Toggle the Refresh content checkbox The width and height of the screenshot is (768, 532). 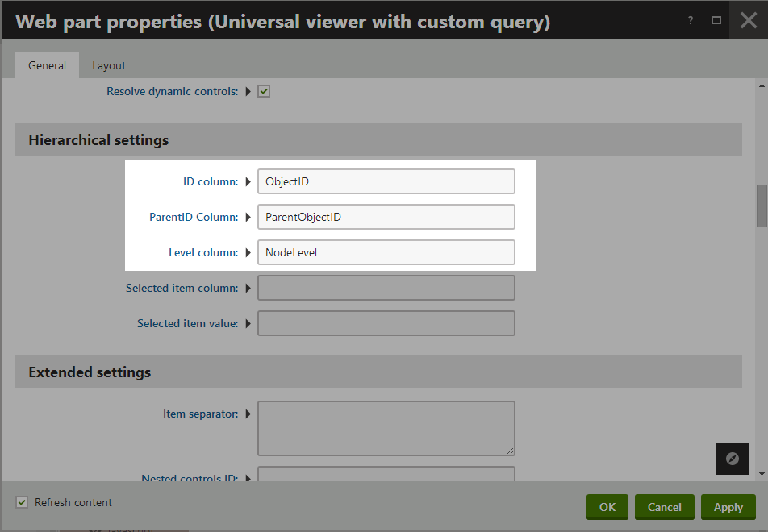click(22, 502)
